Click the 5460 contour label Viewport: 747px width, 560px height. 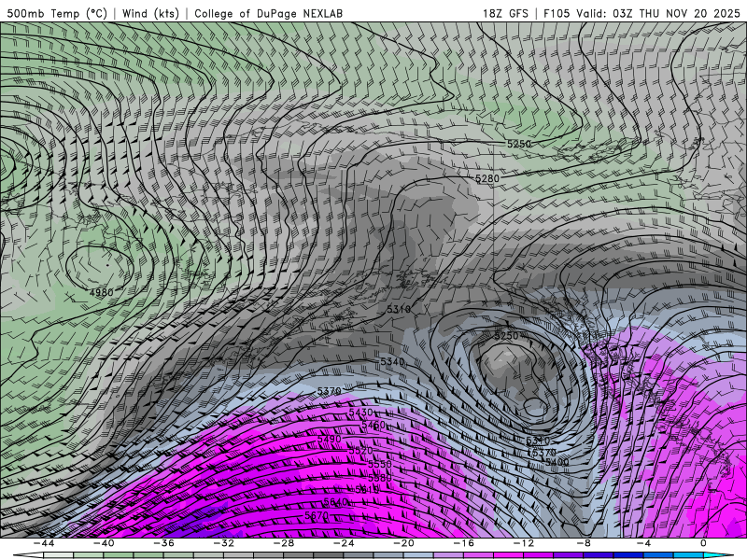(x=373, y=425)
